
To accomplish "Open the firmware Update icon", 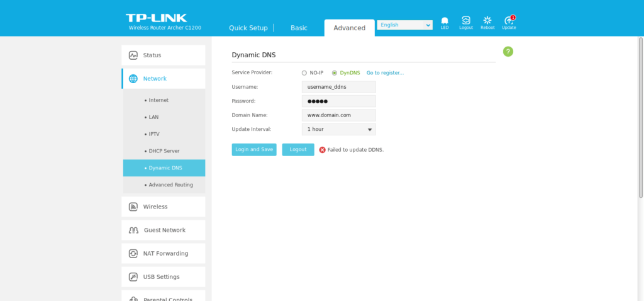I will [509, 21].
